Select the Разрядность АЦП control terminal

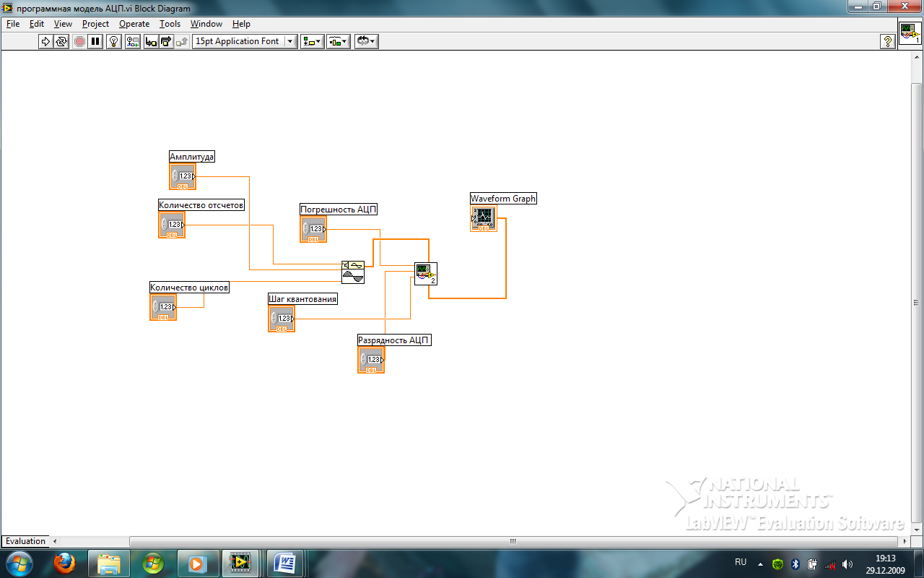(x=371, y=360)
